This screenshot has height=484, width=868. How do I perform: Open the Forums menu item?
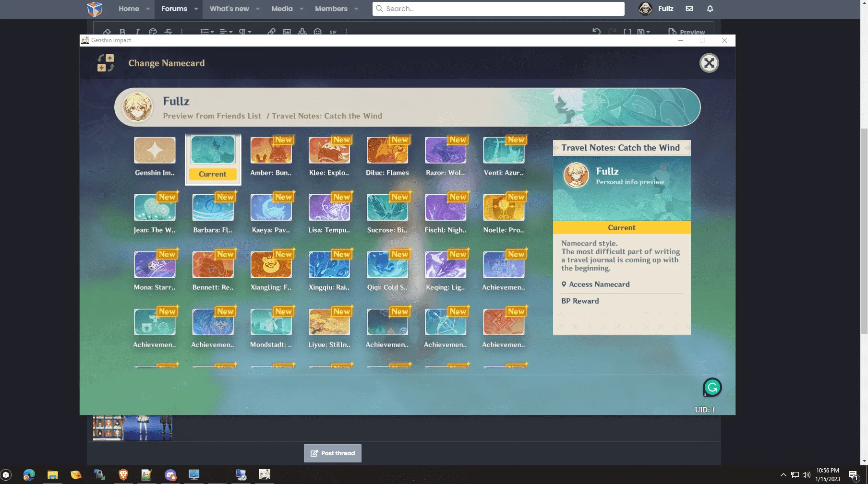tap(174, 9)
